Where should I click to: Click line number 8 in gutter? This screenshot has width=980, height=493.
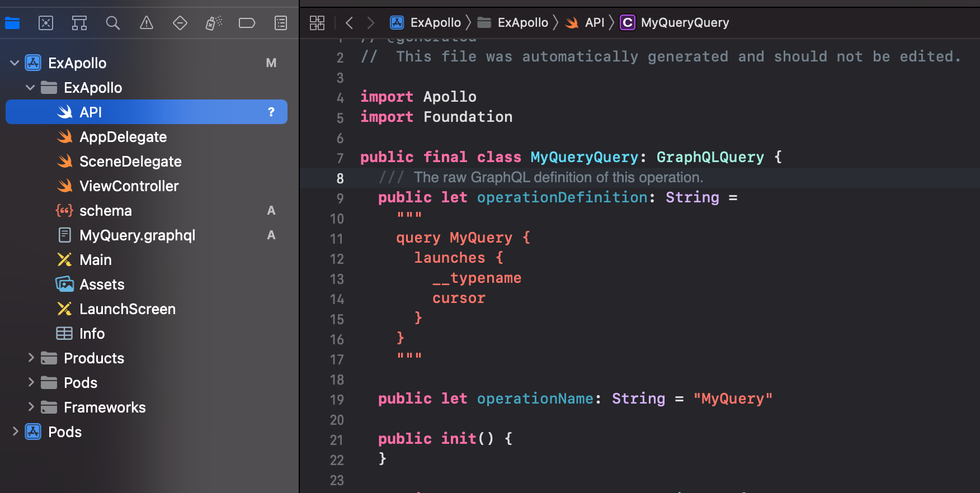340,179
